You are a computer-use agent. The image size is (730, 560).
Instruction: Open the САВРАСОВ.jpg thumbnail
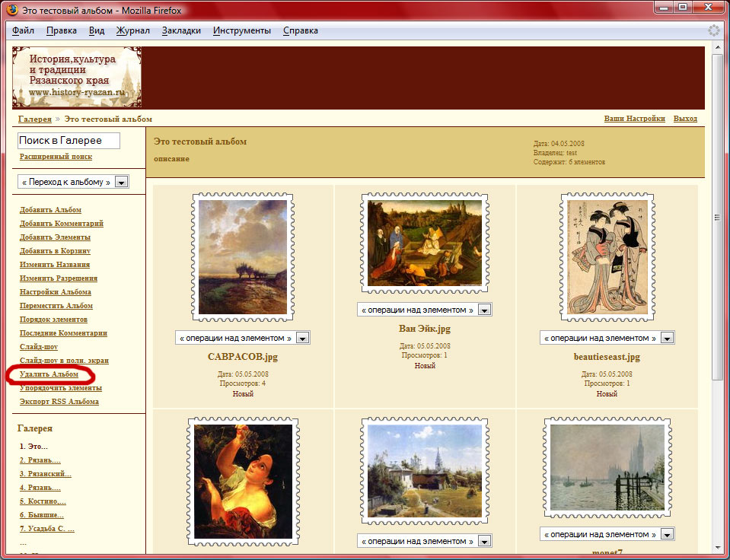click(243, 257)
